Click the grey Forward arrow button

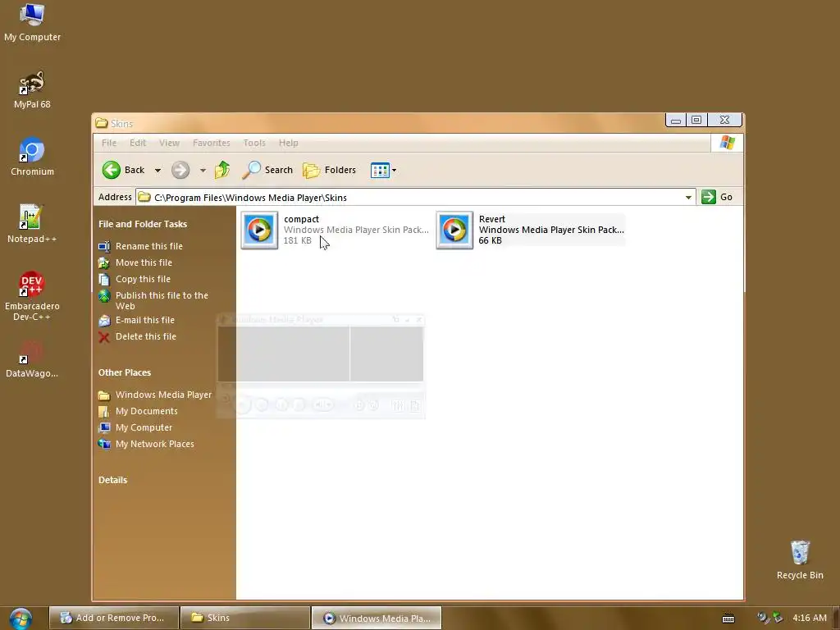pos(180,170)
